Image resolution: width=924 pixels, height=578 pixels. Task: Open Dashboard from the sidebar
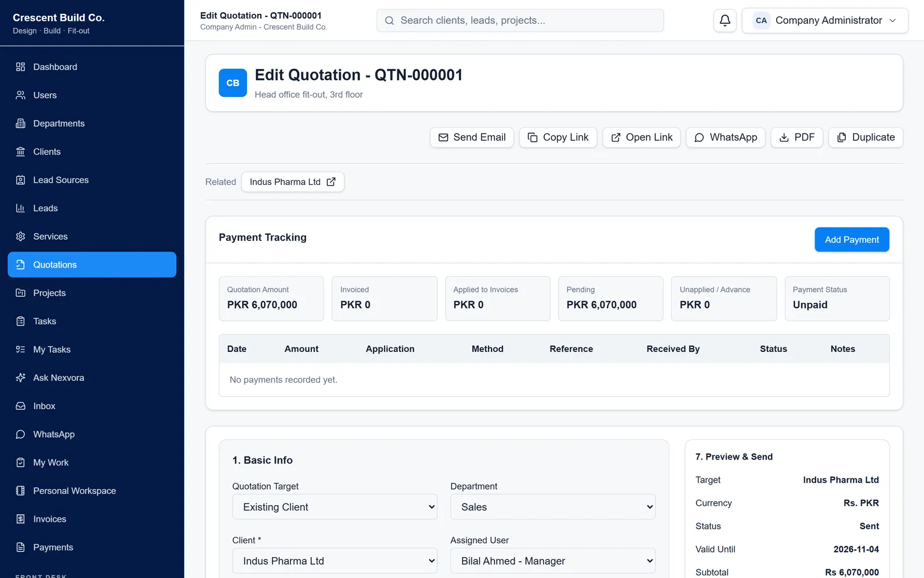92,67
